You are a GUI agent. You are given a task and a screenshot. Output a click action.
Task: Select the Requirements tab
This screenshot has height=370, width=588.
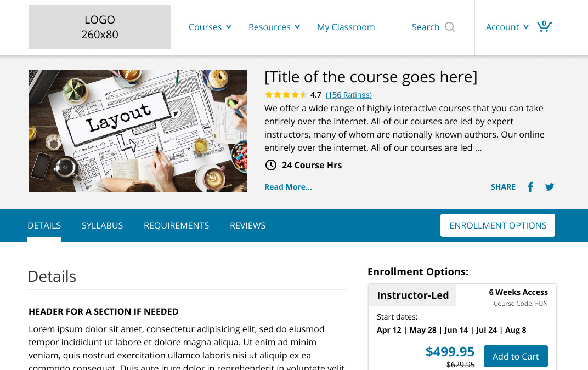[x=176, y=225]
